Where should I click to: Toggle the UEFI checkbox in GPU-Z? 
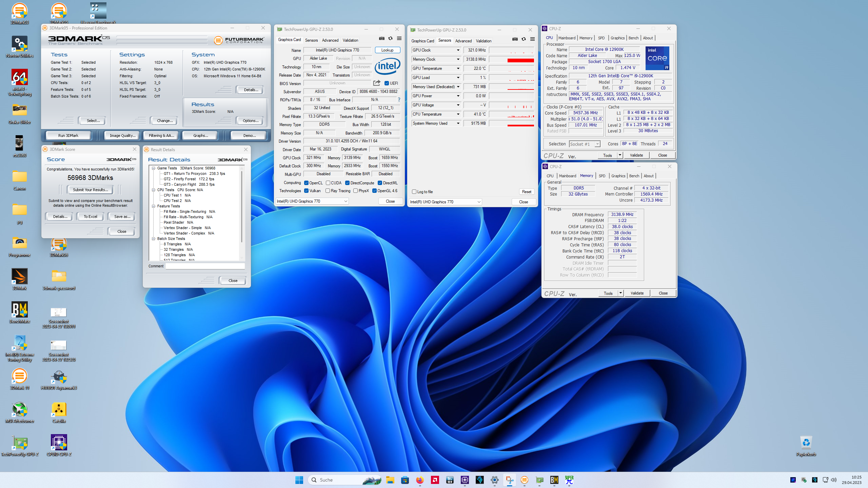coord(387,83)
